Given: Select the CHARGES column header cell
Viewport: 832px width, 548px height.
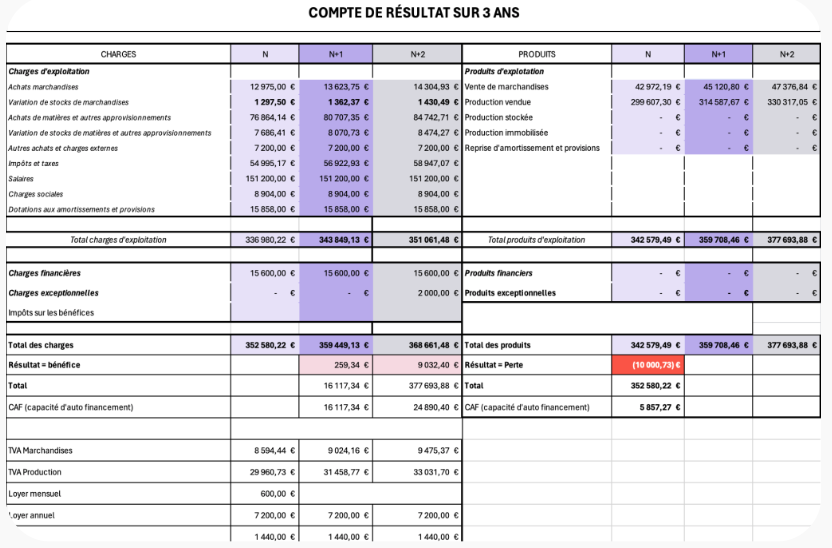Looking at the screenshot, I should click(118, 54).
